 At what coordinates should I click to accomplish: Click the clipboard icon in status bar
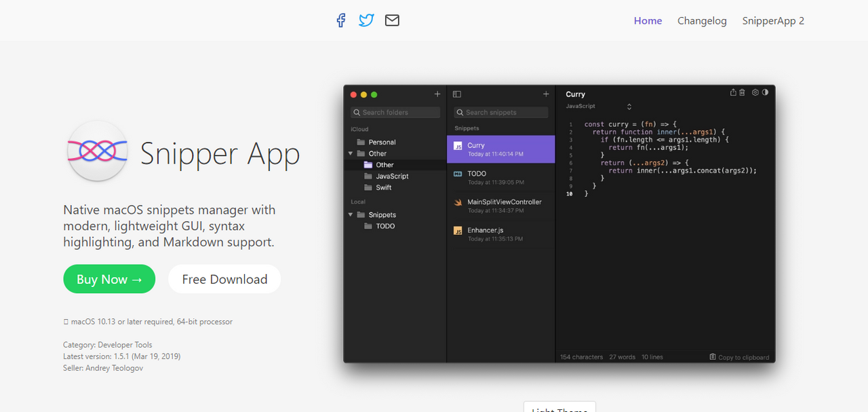pyautogui.click(x=713, y=356)
